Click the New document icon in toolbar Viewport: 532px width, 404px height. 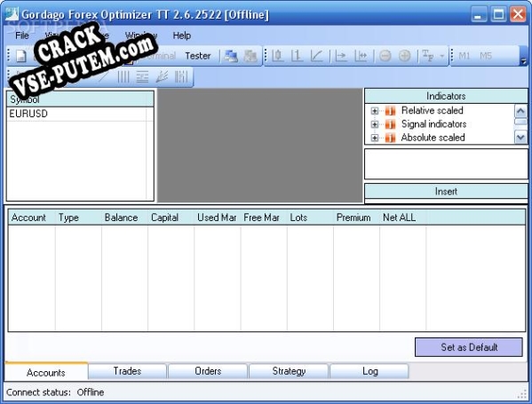(x=21, y=56)
